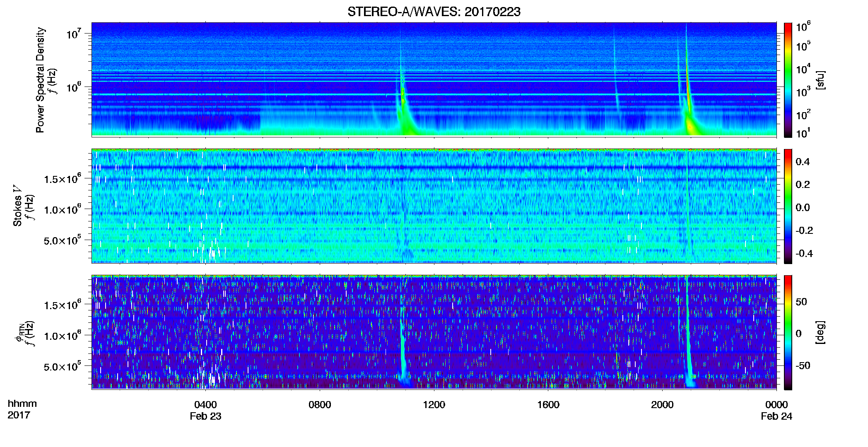868x447 pixels.
Task: Click the 1.5×10^6 tick on the Stokes V axis
Action: click(x=62, y=179)
